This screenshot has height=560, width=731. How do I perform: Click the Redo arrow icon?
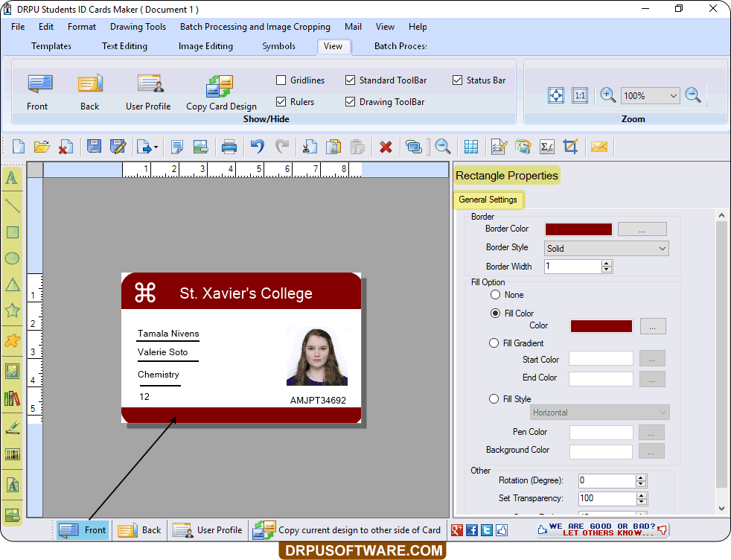point(282,147)
